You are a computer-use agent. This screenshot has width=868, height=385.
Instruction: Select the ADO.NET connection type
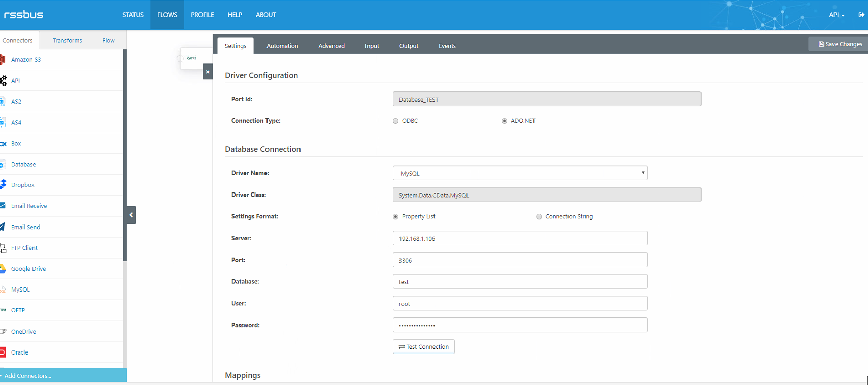coord(504,121)
